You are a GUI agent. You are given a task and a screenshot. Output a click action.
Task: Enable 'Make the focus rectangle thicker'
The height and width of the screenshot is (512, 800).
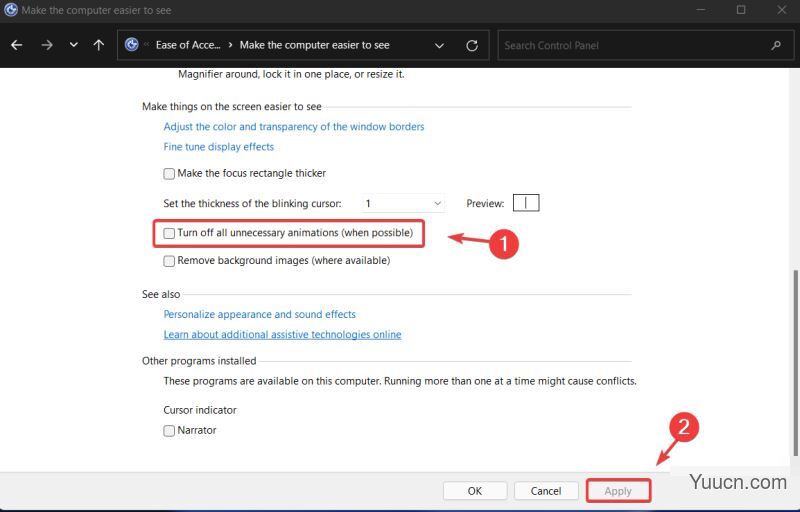pyautogui.click(x=169, y=174)
